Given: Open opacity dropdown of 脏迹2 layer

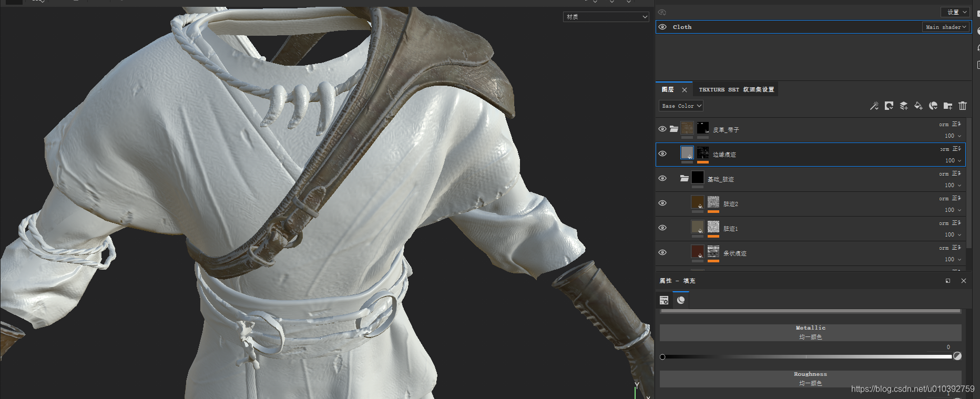Looking at the screenshot, I should coord(953,210).
